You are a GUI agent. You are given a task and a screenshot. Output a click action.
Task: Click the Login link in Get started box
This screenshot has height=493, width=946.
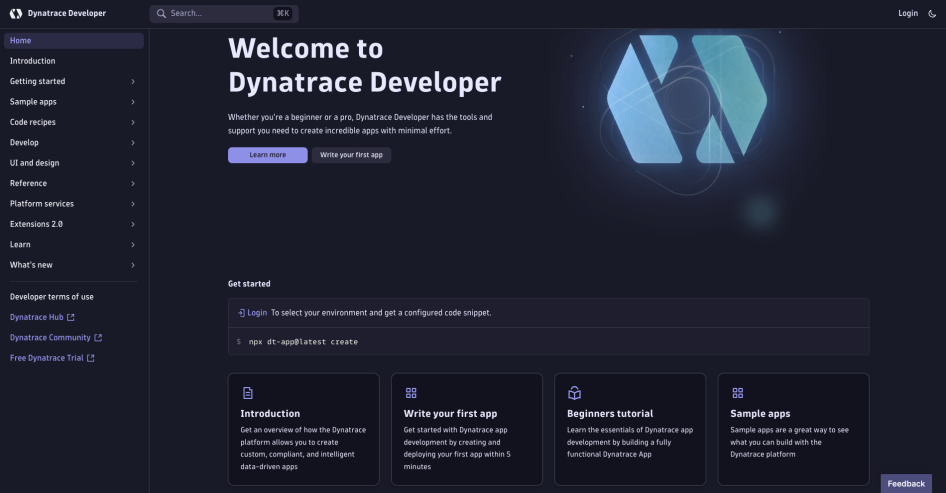tap(257, 313)
